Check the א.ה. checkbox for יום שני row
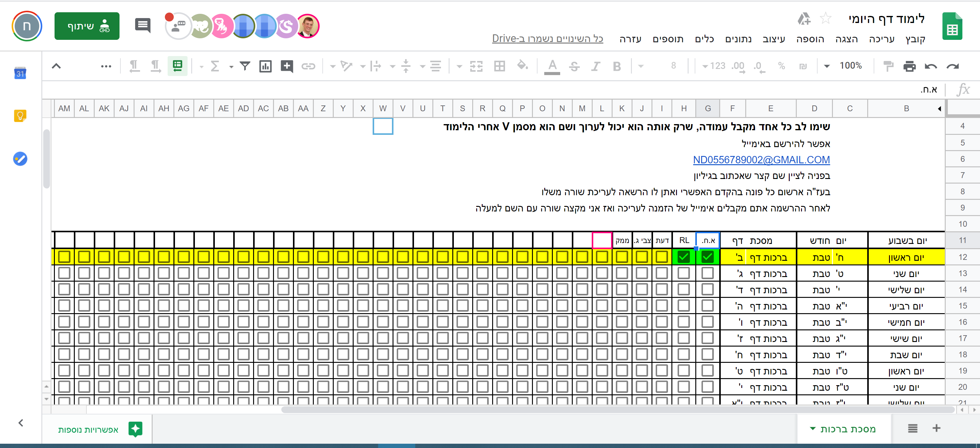The width and height of the screenshot is (980, 448). [707, 273]
